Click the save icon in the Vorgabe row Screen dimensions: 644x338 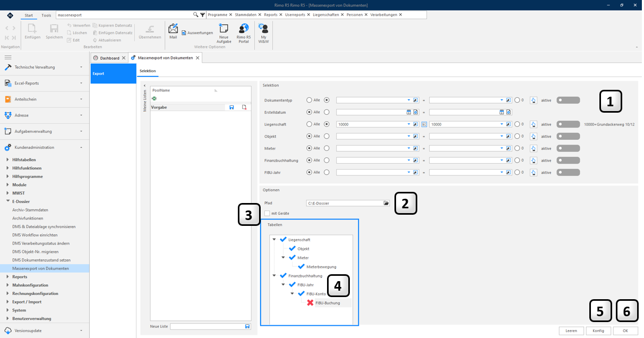pyautogui.click(x=231, y=107)
